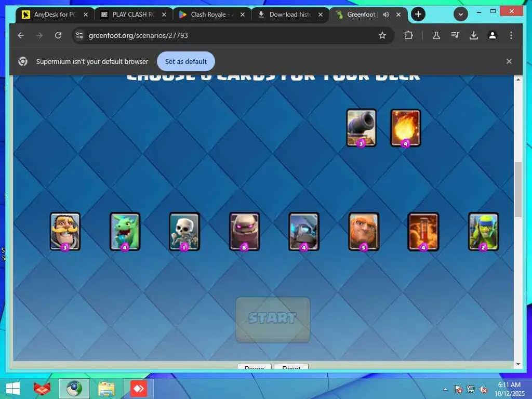
Task: Bookmark this page with the star
Action: pos(382,35)
